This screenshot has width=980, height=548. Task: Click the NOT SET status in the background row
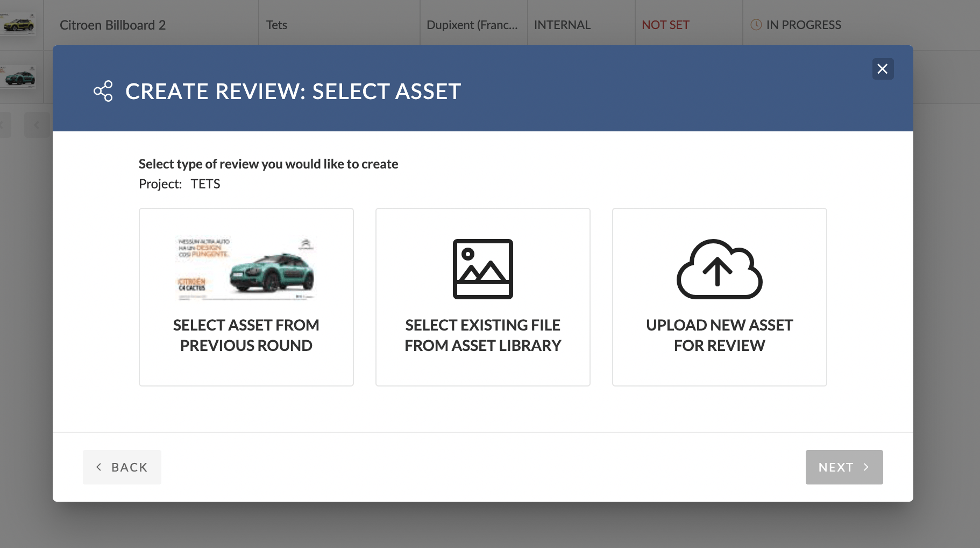[665, 25]
